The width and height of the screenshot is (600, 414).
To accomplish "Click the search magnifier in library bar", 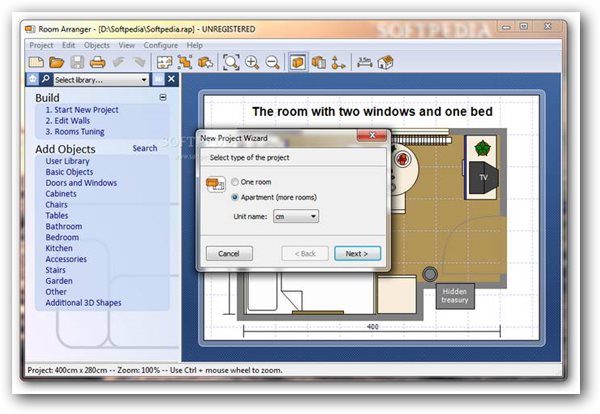I will (x=46, y=79).
